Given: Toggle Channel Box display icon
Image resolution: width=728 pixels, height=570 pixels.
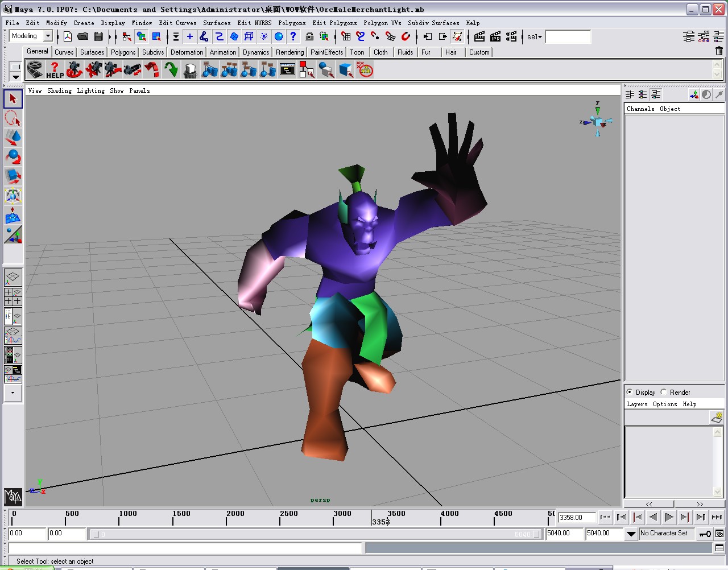Looking at the screenshot, I should point(718,36).
